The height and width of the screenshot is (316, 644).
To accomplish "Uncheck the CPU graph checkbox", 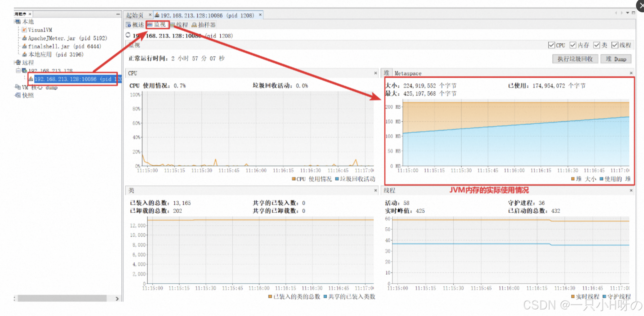I will 551,45.
